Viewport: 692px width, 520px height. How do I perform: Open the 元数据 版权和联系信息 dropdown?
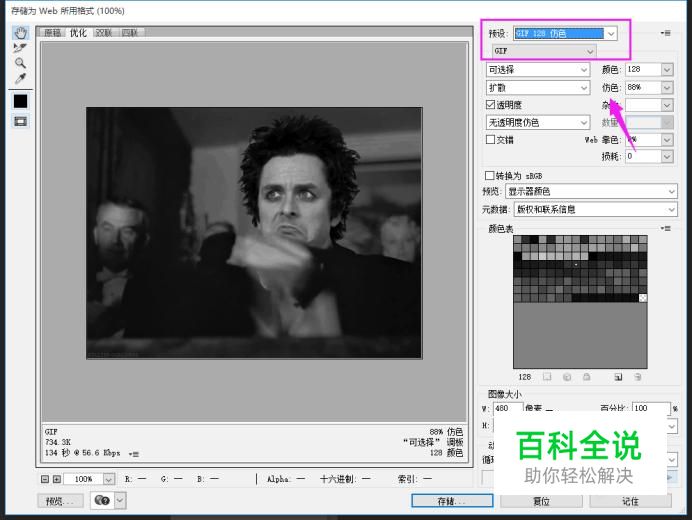[x=595, y=210]
